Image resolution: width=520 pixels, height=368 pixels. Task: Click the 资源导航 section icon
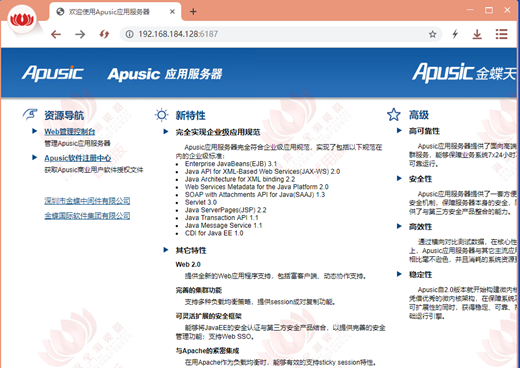click(x=30, y=115)
